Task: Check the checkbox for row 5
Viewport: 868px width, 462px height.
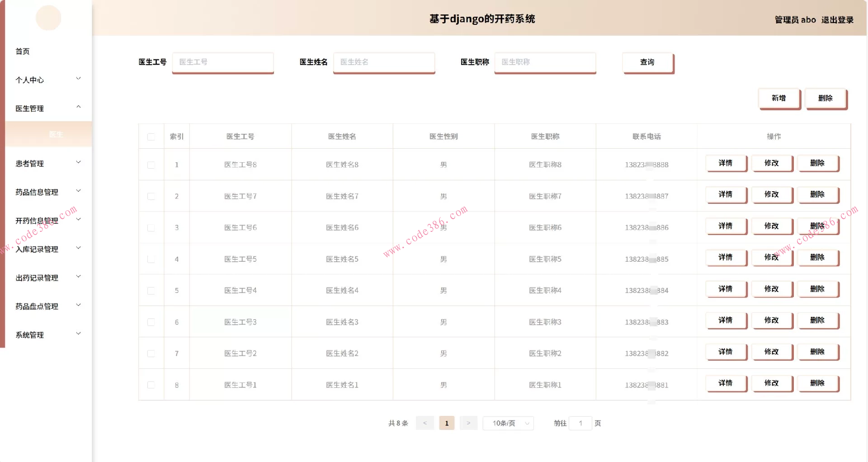Action: [151, 291]
